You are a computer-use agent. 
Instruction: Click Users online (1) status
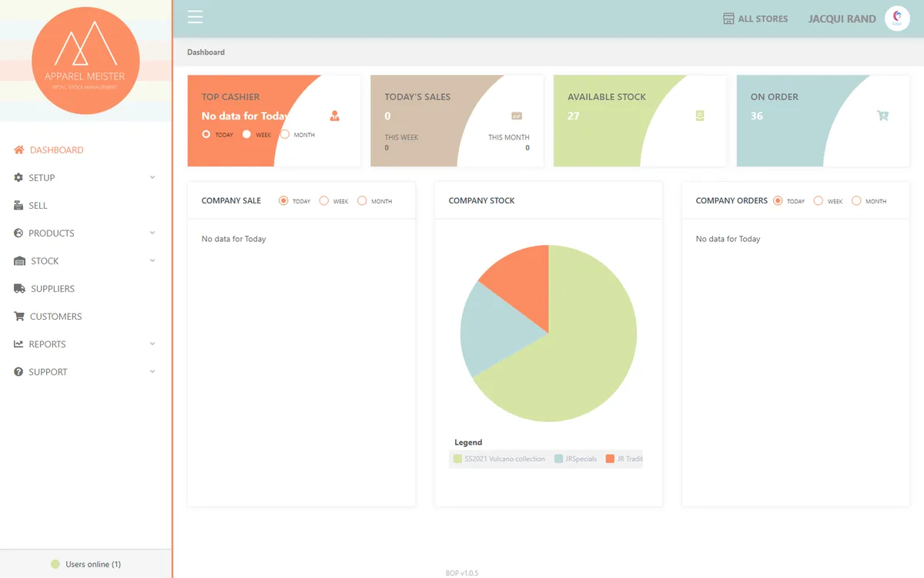(x=93, y=564)
